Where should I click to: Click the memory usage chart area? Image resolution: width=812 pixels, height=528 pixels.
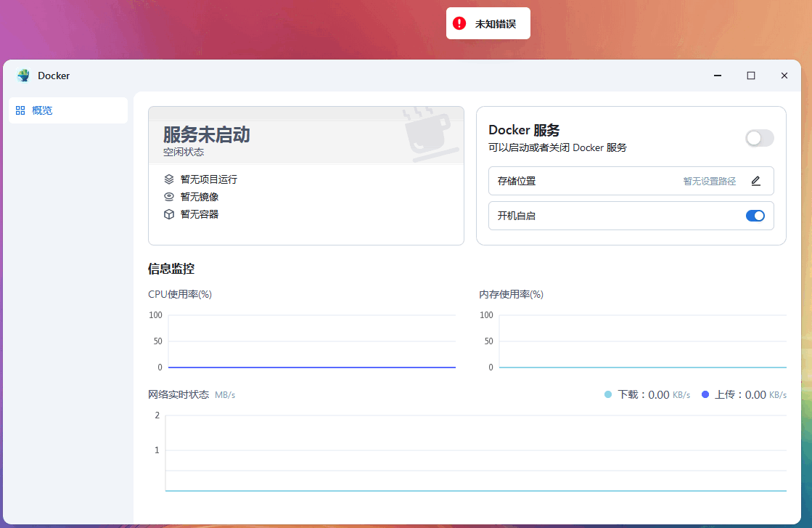pyautogui.click(x=643, y=341)
